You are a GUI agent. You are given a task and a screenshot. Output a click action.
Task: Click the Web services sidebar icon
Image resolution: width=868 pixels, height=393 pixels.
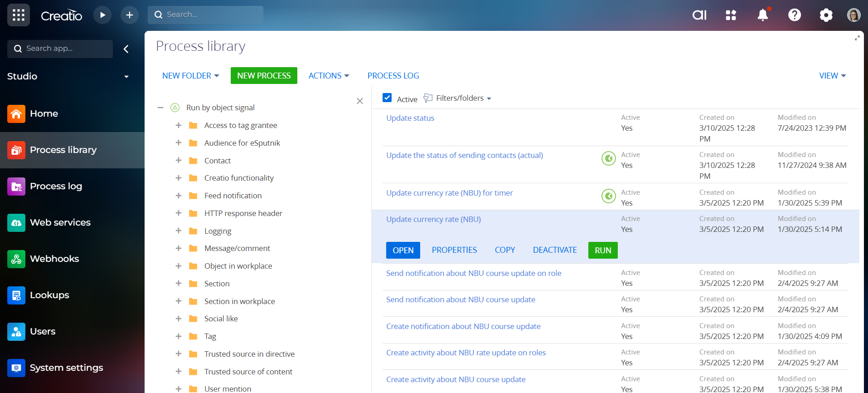coord(16,222)
